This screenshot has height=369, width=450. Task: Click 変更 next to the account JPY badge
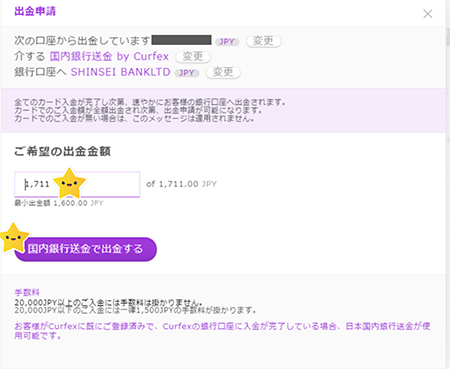point(263,41)
